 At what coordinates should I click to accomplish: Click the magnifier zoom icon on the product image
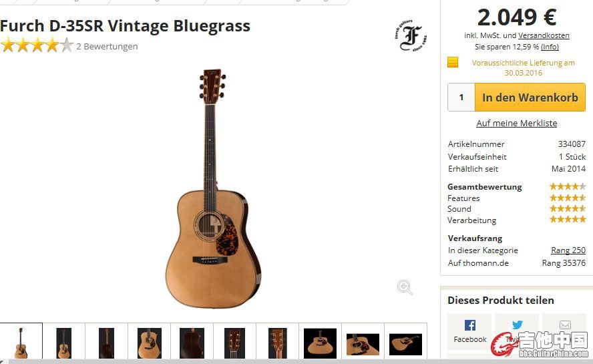405,287
